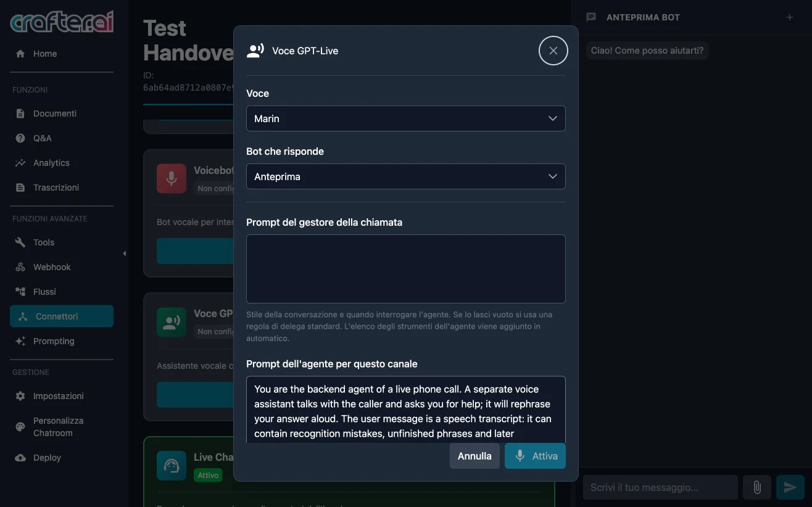Click the Deploy cloud upload icon

(x=20, y=458)
